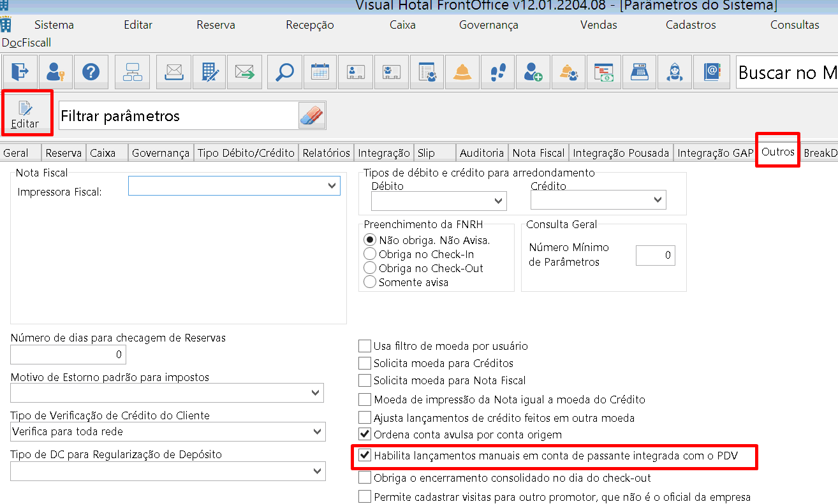Expand Tipo de Verificação de Crédito dropdown
Image resolution: width=838 pixels, height=504 pixels.
(318, 431)
